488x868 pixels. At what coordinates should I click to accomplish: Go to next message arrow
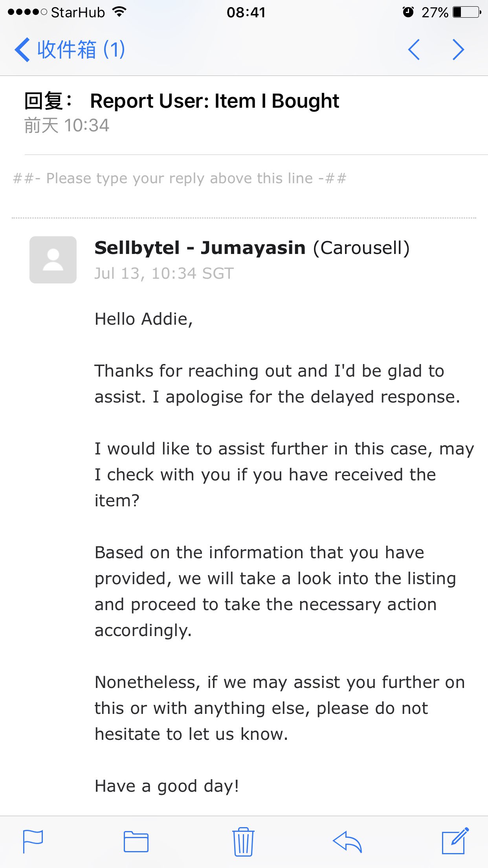458,50
